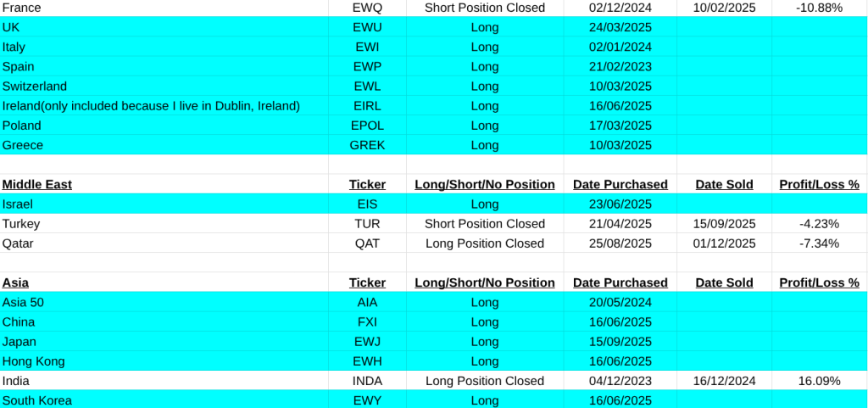Viewport: 868px width, 408px height.
Task: Select Switzerland's EWL ticker cell
Action: click(367, 87)
